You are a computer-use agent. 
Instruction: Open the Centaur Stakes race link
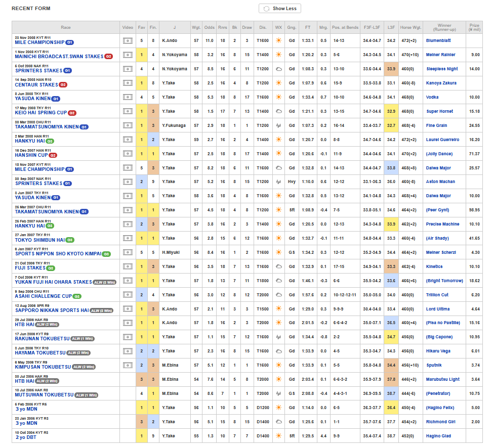point(36,84)
